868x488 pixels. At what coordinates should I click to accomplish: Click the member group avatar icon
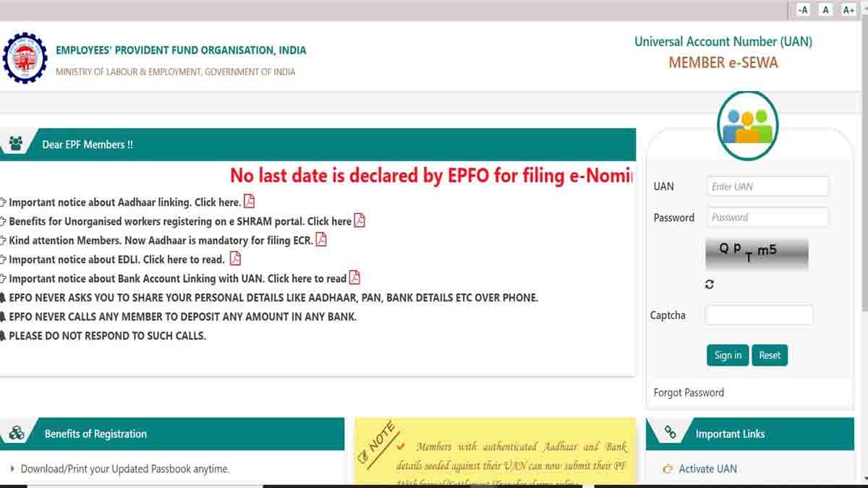pos(748,126)
